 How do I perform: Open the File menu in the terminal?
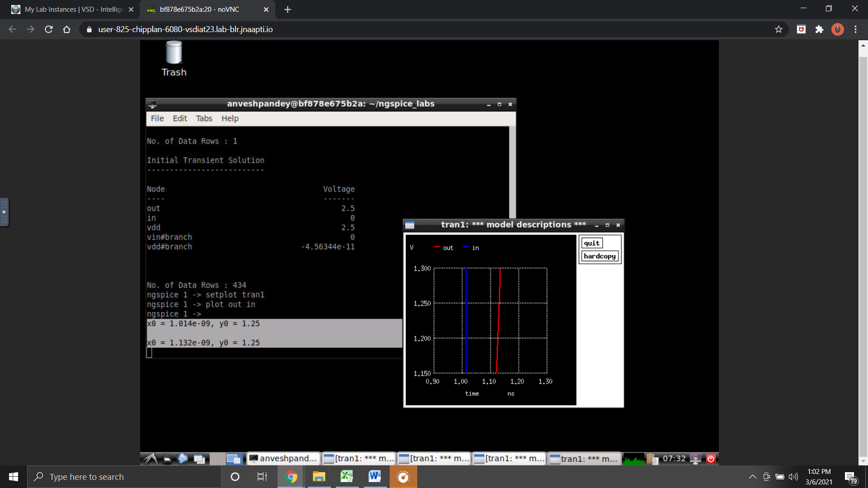(157, 118)
